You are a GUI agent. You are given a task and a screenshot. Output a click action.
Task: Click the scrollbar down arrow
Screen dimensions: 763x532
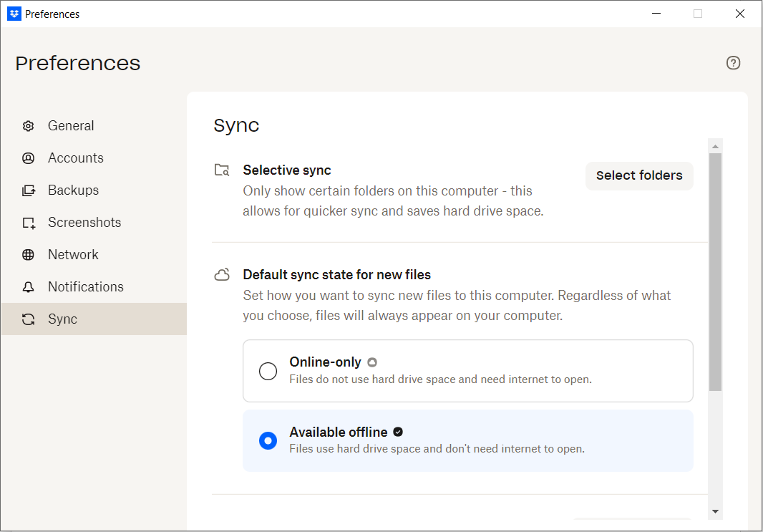coord(715,511)
